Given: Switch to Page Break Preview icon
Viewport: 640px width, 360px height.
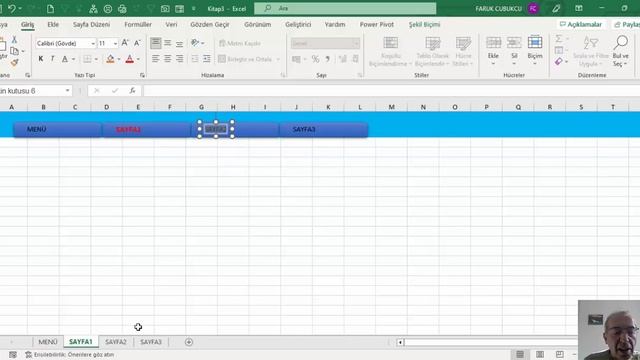Looking at the screenshot, I should point(560,354).
